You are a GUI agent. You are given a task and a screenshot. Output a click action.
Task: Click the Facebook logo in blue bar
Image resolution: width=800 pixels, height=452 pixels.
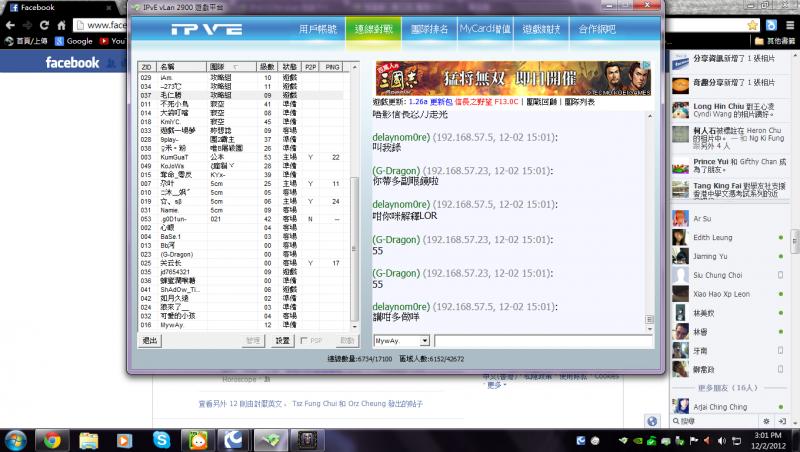(x=72, y=63)
